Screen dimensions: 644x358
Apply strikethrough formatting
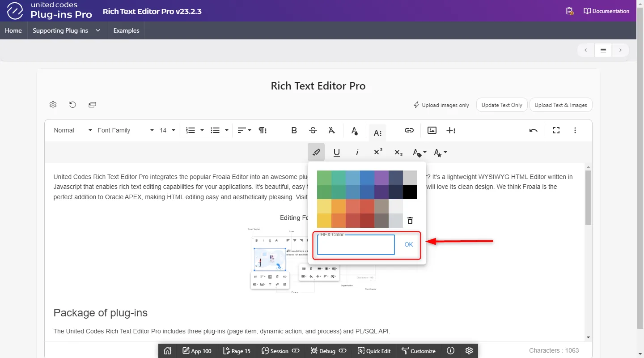click(x=313, y=130)
